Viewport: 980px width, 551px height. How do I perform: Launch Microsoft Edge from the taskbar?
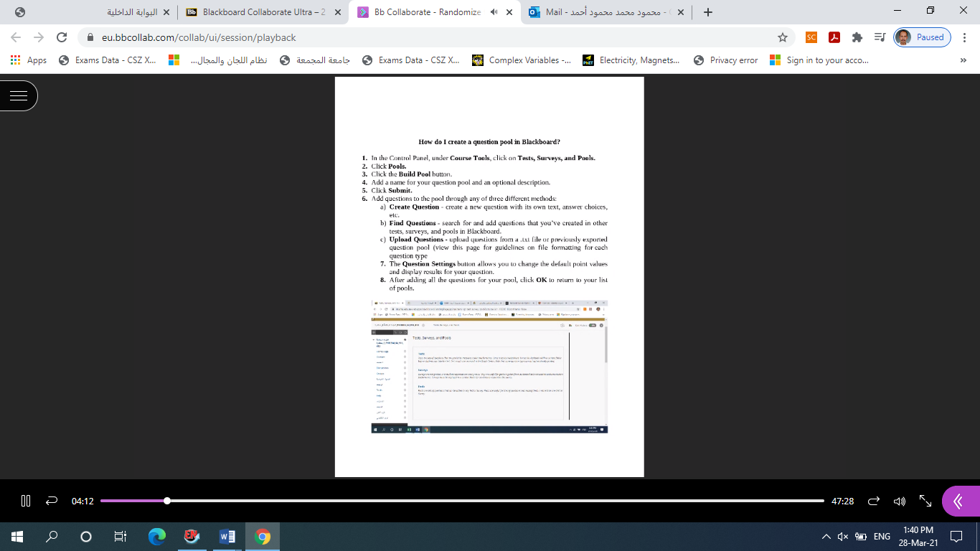coord(157,537)
